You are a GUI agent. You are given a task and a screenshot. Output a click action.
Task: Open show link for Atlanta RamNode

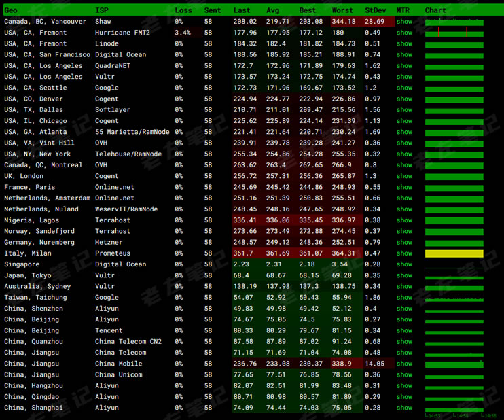click(x=404, y=132)
